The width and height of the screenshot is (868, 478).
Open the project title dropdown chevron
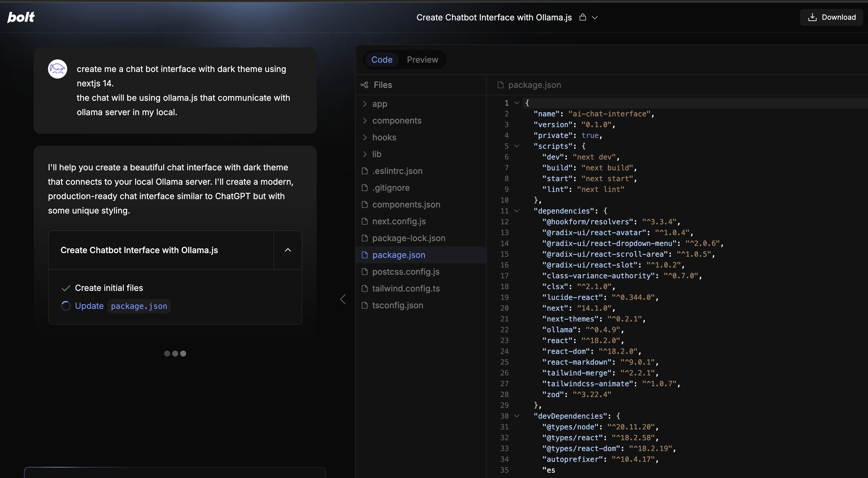pos(595,17)
